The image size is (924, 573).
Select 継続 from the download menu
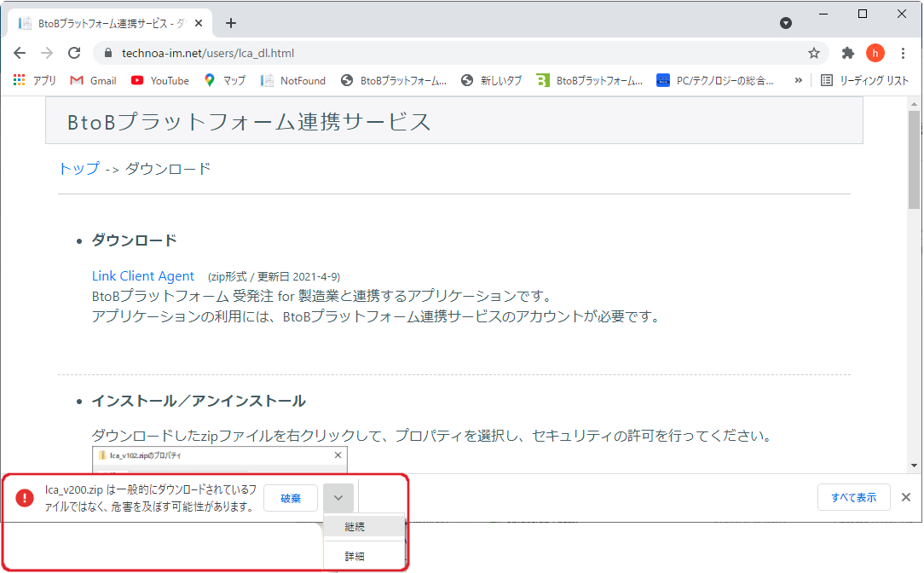pos(355,527)
